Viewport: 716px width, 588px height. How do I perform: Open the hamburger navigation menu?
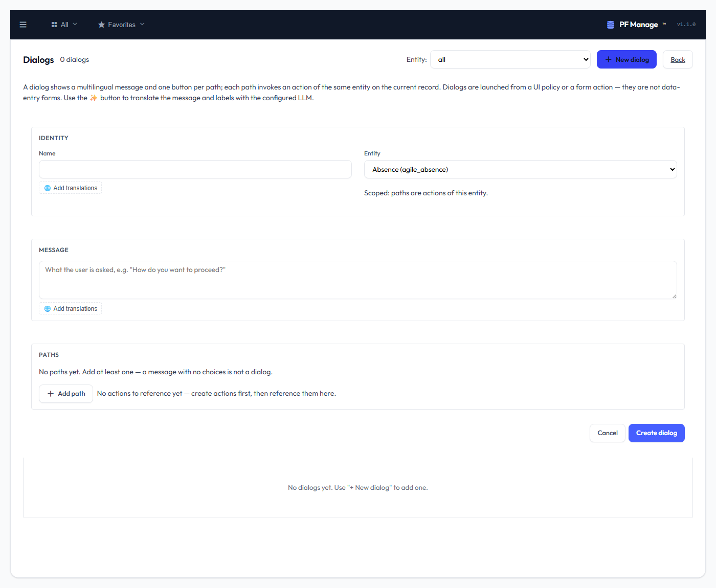pos(23,25)
